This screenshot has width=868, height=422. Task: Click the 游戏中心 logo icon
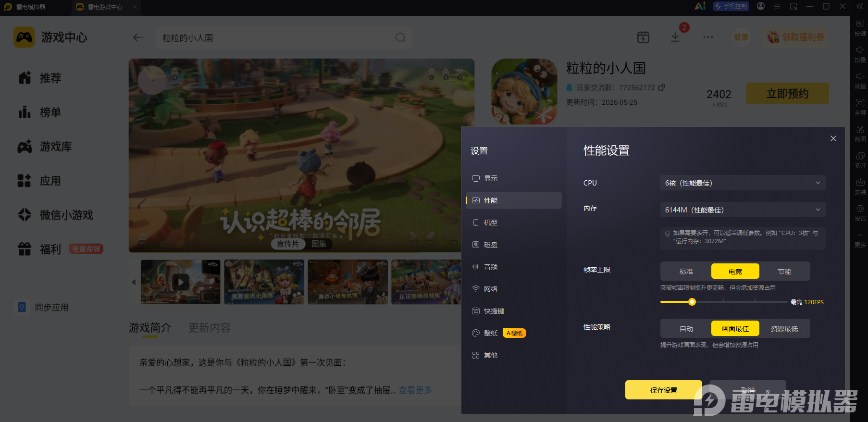click(24, 37)
